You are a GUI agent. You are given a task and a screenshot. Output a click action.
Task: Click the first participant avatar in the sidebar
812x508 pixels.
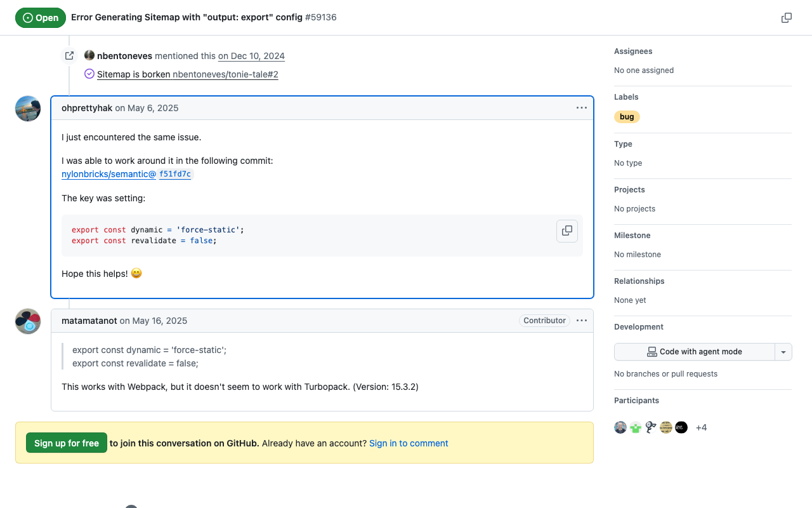tap(620, 427)
